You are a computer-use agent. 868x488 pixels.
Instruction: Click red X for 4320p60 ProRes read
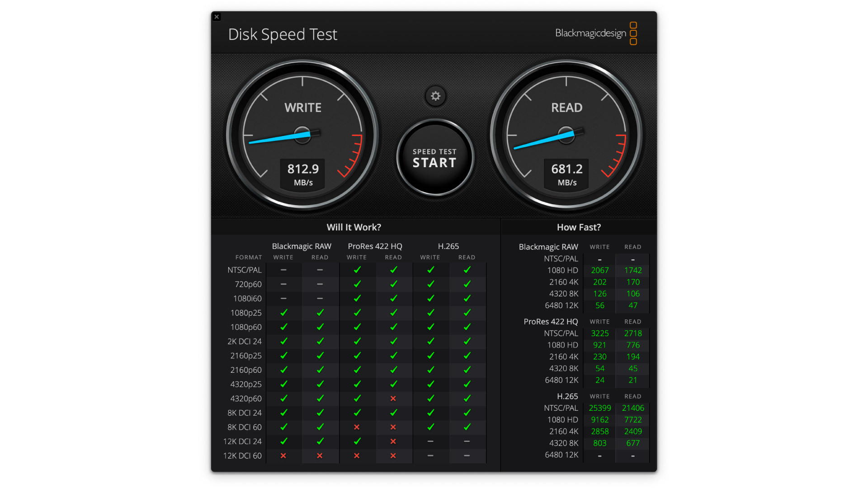click(393, 399)
